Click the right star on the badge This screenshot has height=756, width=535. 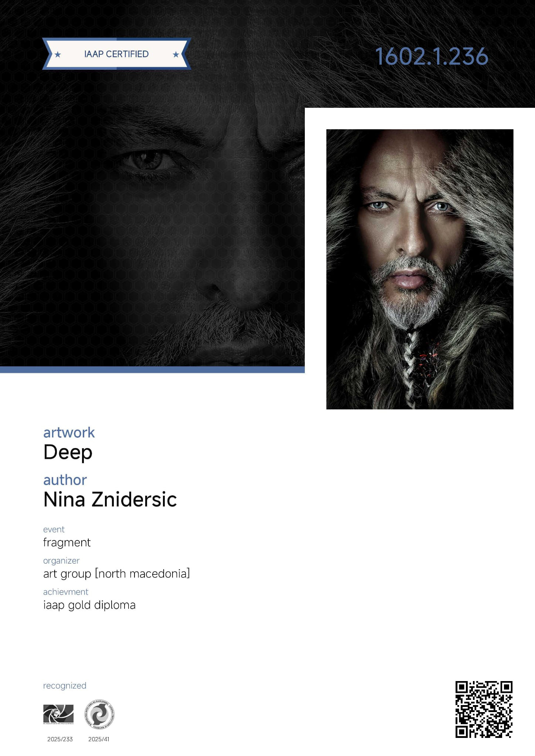pos(176,55)
